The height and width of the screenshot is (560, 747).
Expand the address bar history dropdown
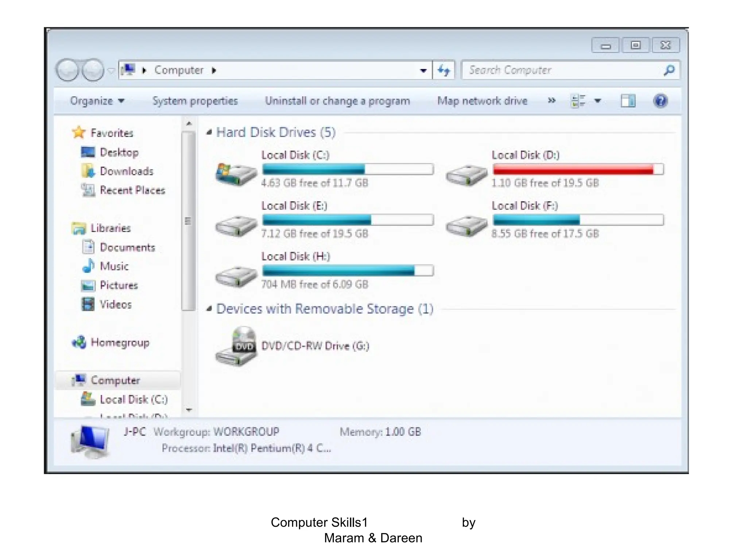423,70
